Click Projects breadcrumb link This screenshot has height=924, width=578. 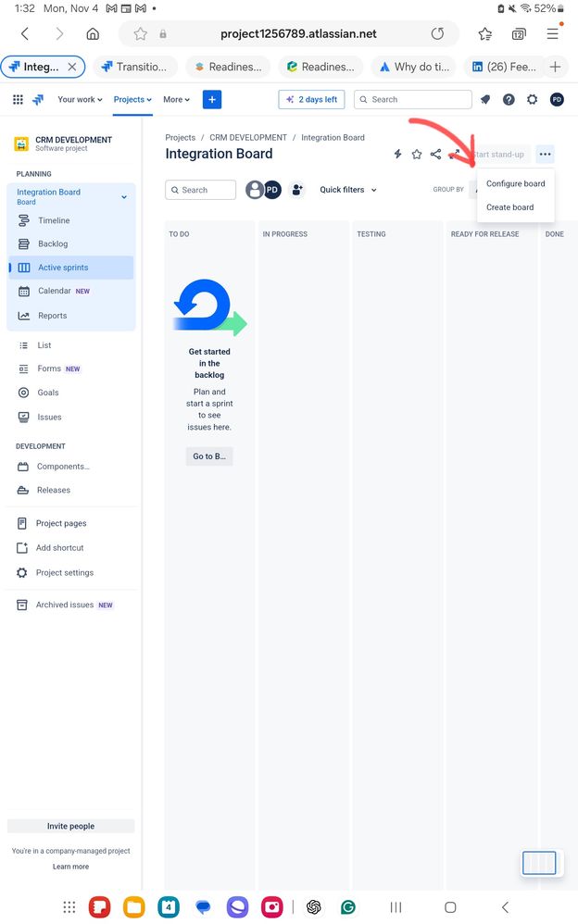(x=180, y=138)
